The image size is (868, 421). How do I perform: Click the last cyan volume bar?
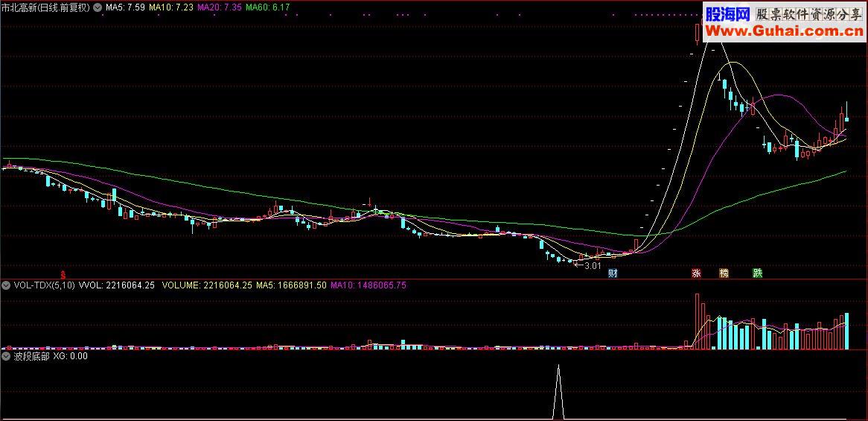click(x=846, y=332)
